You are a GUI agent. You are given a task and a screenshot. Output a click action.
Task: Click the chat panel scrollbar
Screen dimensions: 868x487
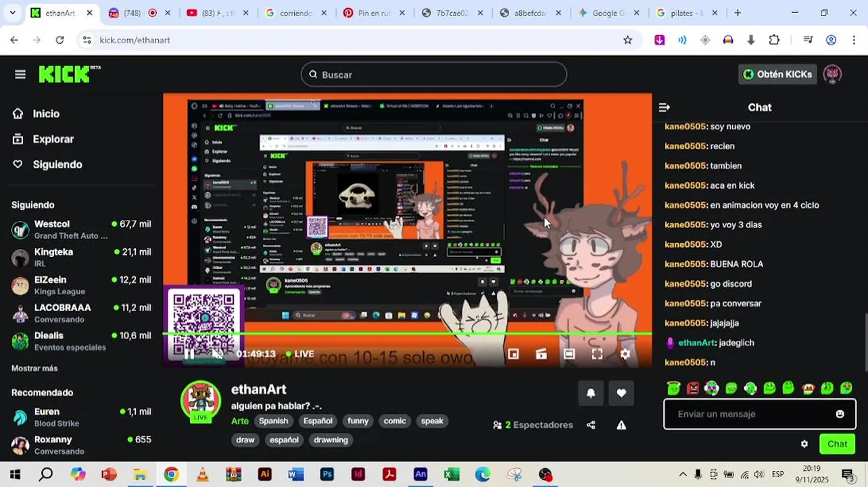[865, 342]
